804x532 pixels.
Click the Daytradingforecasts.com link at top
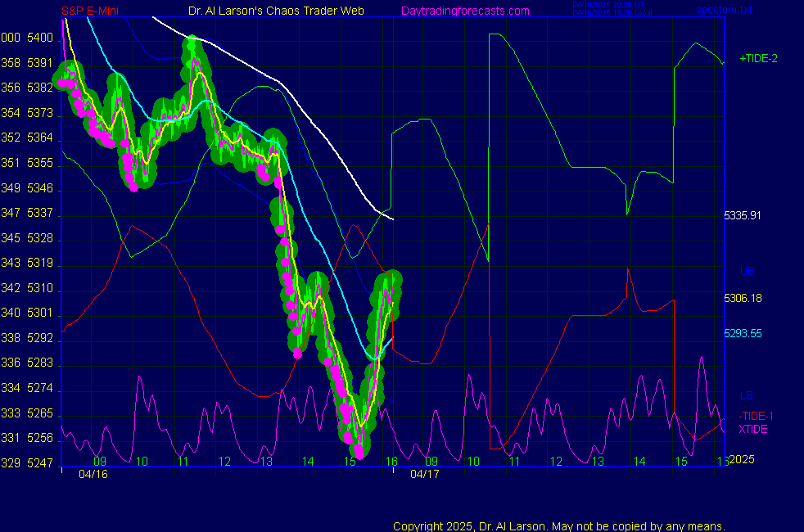[464, 11]
